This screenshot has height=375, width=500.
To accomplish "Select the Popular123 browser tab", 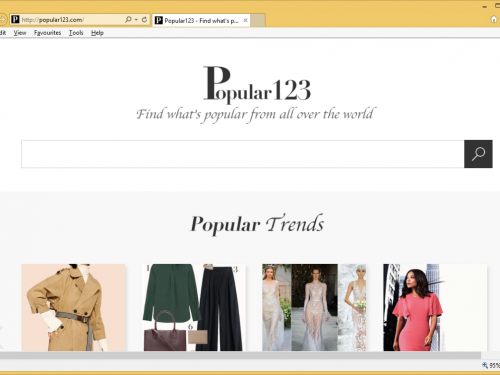I will [201, 20].
